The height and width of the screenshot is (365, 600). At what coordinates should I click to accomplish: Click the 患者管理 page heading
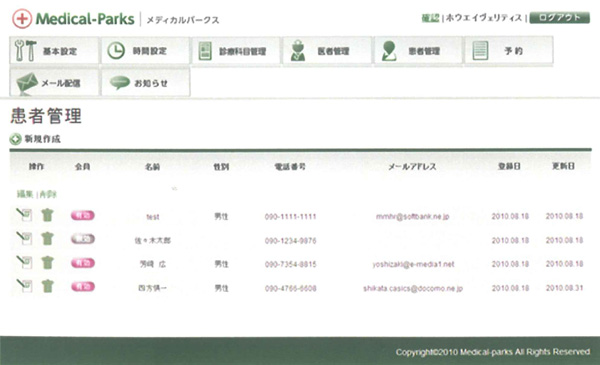46,116
